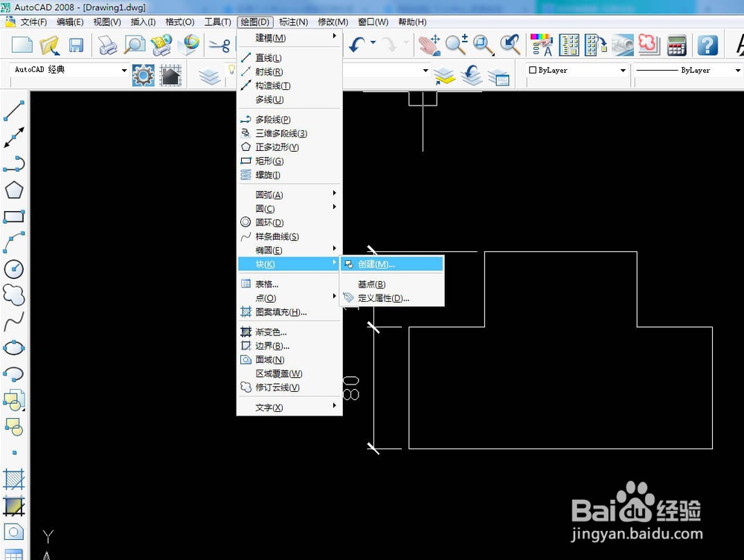Screen dimensions: 744x560
Task: Select the Gradient tool in left toolbar
Action: (x=13, y=506)
